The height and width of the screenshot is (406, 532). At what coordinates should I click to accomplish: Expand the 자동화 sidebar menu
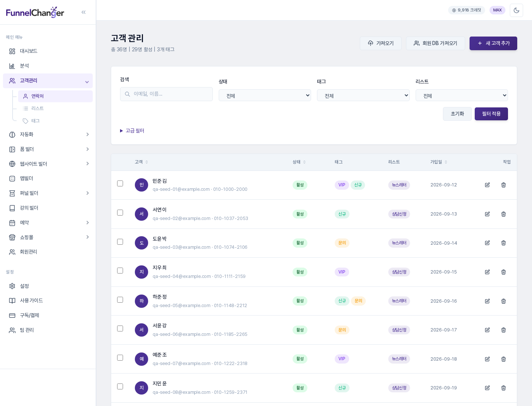[x=48, y=134]
